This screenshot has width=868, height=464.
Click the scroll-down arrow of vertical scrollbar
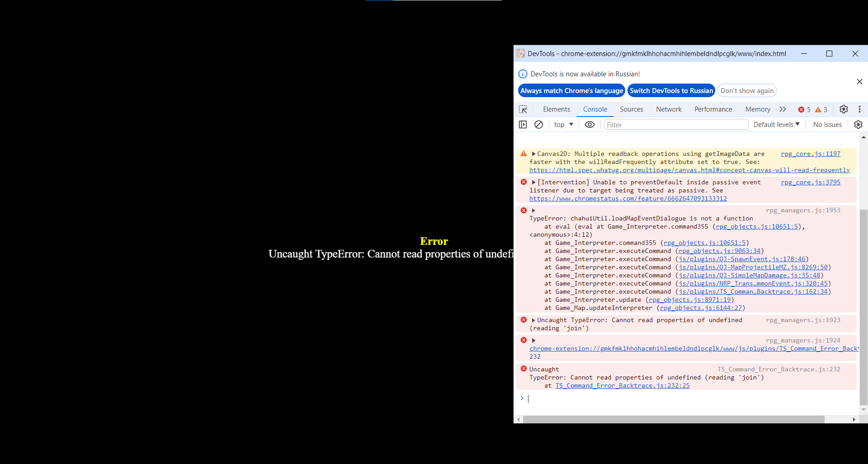(863, 410)
